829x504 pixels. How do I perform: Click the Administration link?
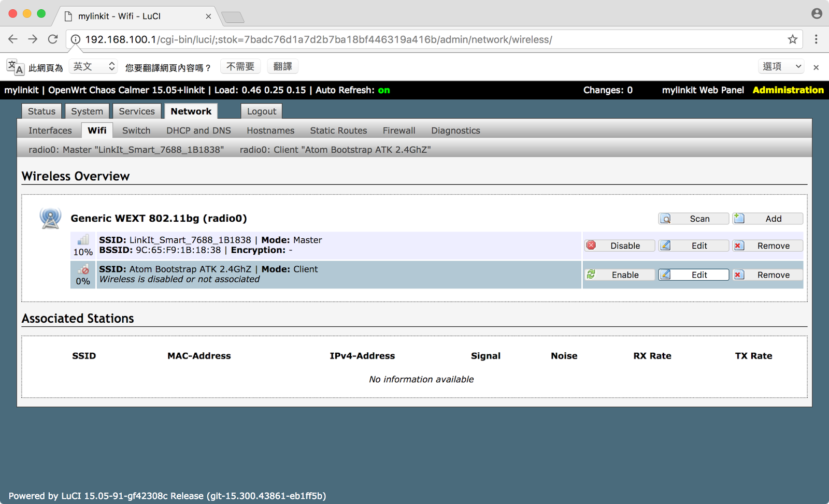point(788,90)
